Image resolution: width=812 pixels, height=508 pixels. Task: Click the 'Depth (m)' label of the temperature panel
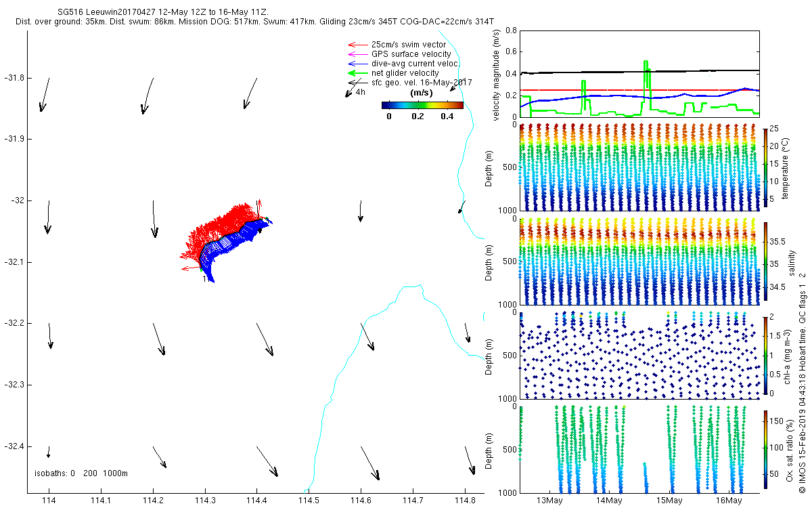(x=489, y=167)
